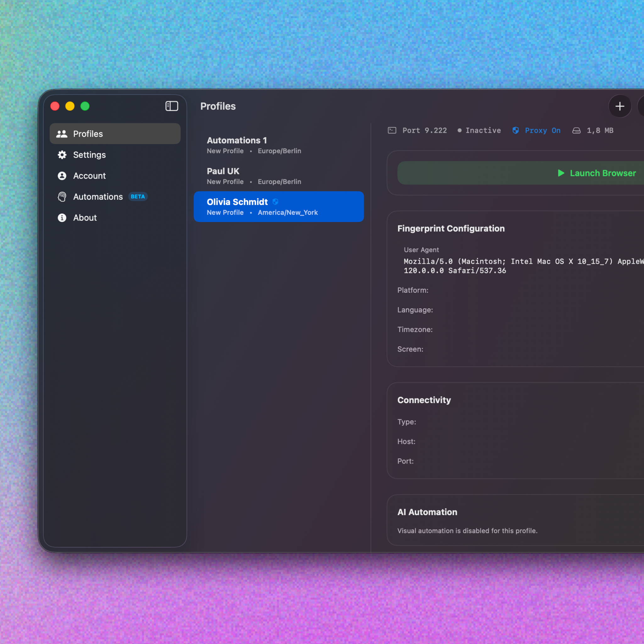The image size is (644, 644).
Task: Select the Profiles people icon in the sidebar
Action: pos(62,134)
